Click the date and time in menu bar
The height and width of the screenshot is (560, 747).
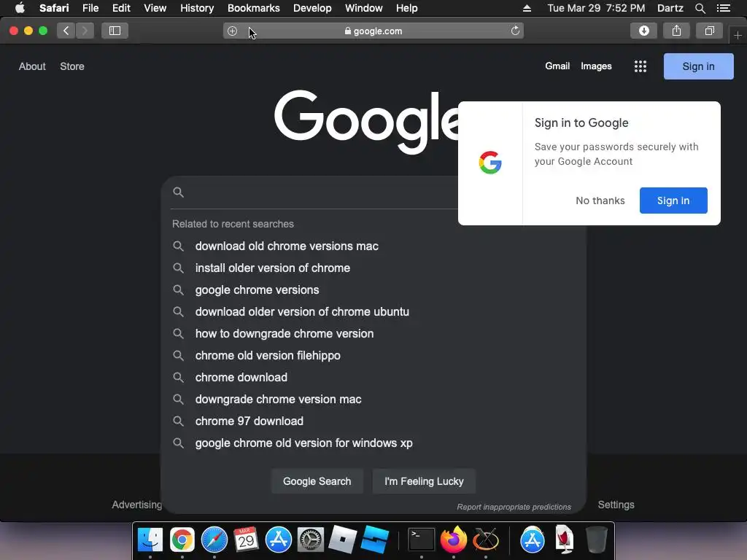coord(596,8)
